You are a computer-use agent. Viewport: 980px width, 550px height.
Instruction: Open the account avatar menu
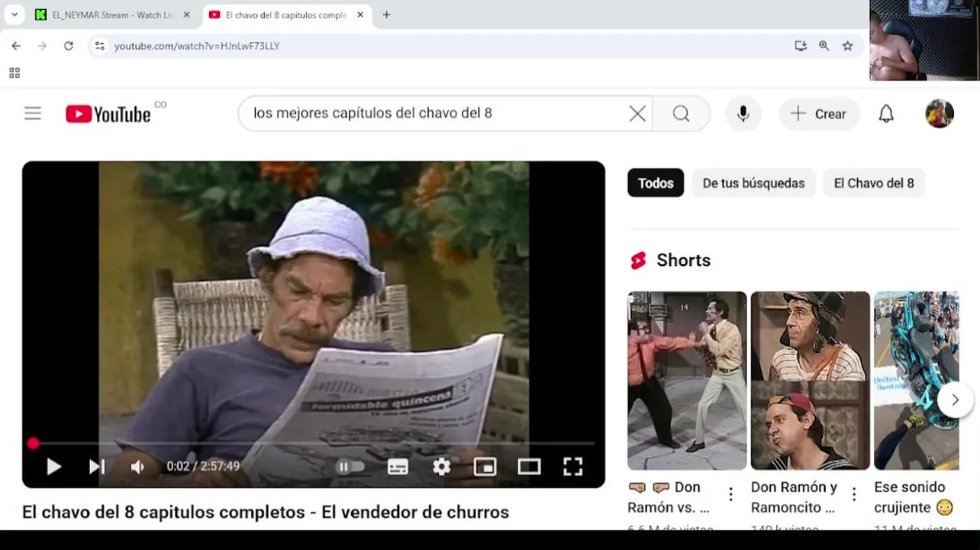[940, 114]
